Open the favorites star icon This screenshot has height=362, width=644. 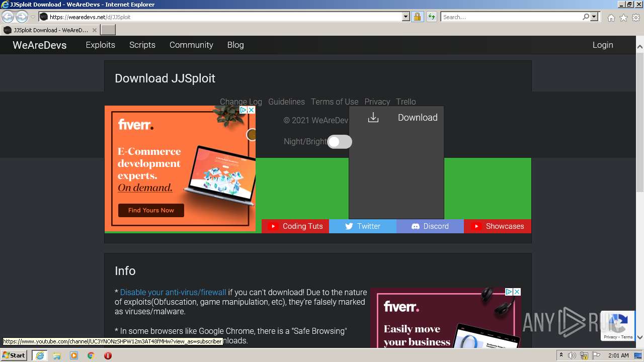[x=623, y=18]
